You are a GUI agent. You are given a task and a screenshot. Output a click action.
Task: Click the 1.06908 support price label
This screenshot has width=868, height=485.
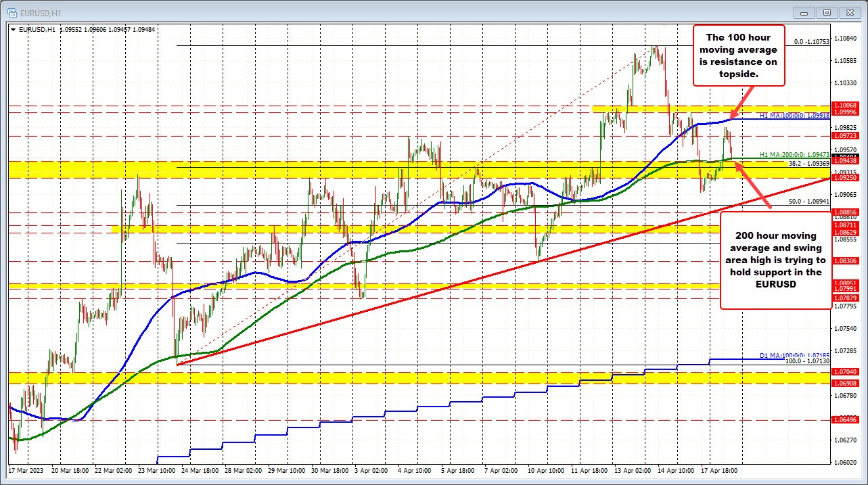(x=846, y=382)
